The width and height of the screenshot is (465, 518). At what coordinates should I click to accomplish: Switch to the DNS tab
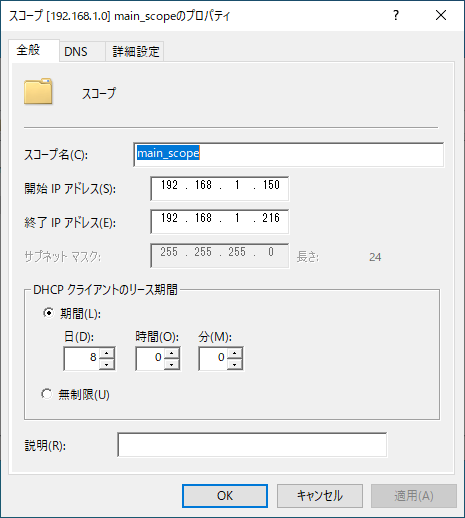tap(76, 52)
